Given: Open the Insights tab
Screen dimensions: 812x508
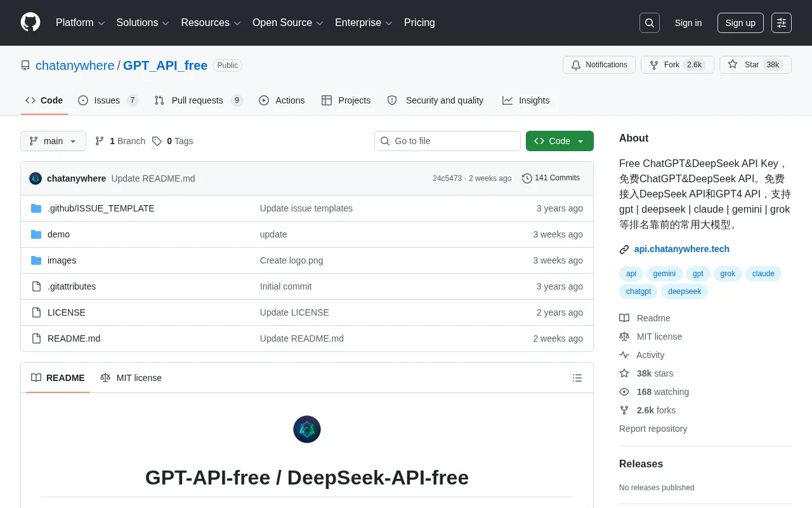Looking at the screenshot, I should (526, 100).
